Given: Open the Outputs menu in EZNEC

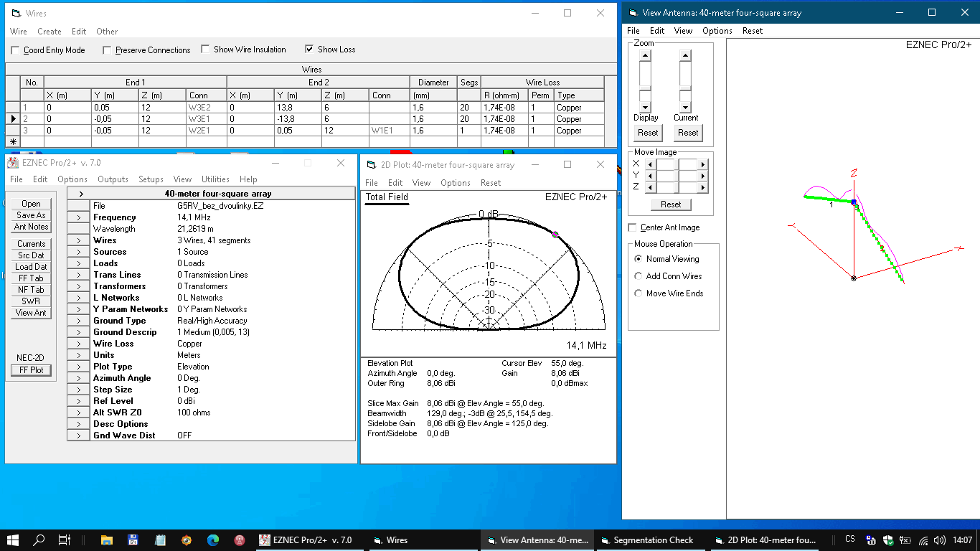Looking at the screenshot, I should tap(113, 179).
